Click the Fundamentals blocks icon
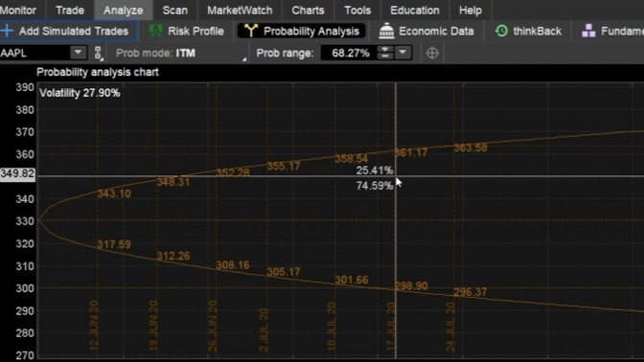Image resolution: width=644 pixels, height=362 pixels. point(588,32)
